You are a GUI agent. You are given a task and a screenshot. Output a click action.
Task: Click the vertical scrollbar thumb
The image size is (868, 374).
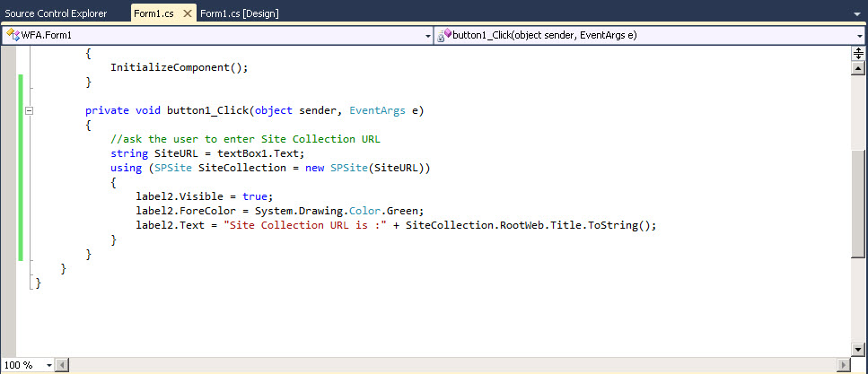pyautogui.click(x=858, y=203)
